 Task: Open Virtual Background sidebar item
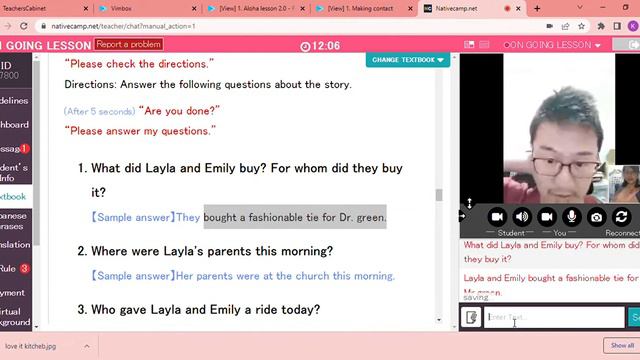tap(15, 317)
